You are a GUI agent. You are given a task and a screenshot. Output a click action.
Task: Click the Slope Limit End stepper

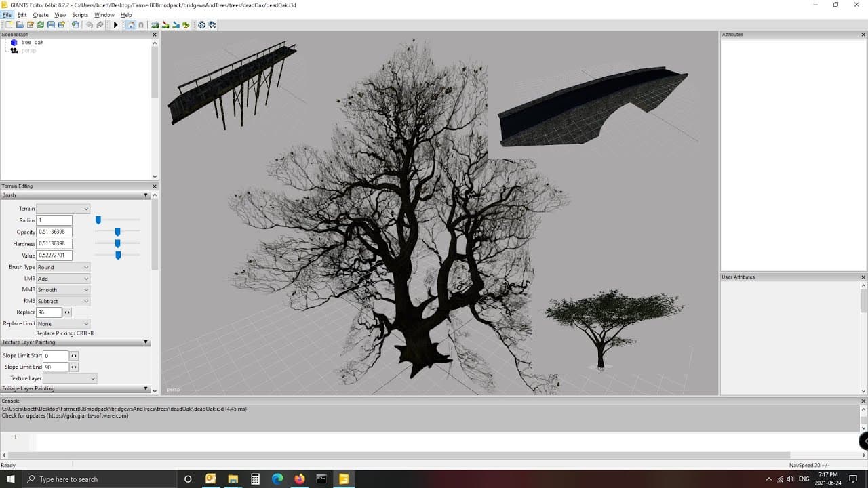click(x=74, y=367)
